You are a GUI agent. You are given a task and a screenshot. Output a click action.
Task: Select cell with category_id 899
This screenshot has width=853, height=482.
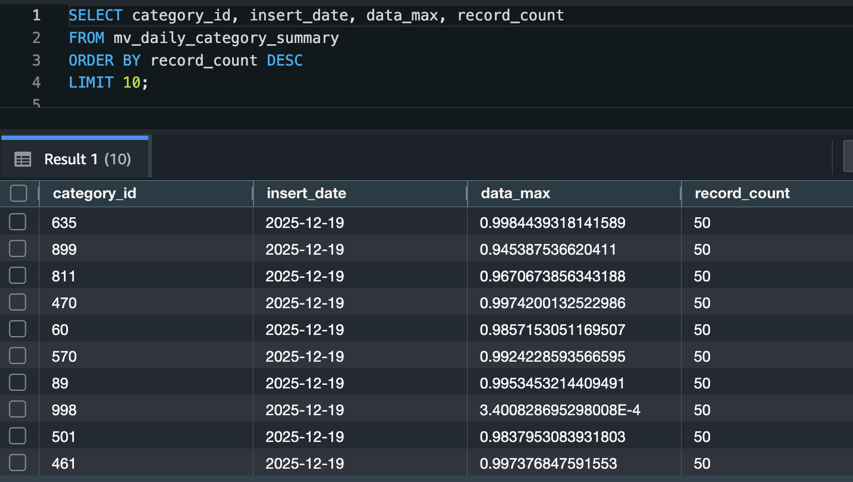146,249
